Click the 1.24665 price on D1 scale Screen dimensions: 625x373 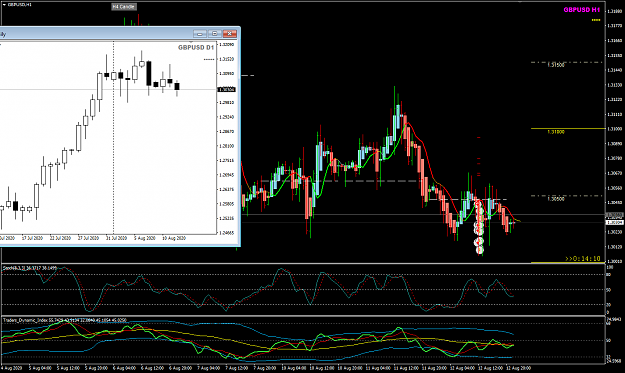[x=227, y=233]
